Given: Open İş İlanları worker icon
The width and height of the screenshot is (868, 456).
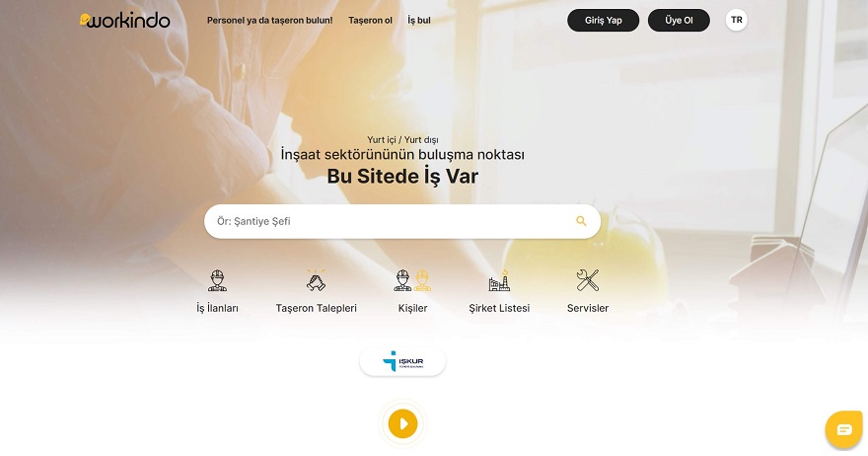Looking at the screenshot, I should click(x=218, y=280).
